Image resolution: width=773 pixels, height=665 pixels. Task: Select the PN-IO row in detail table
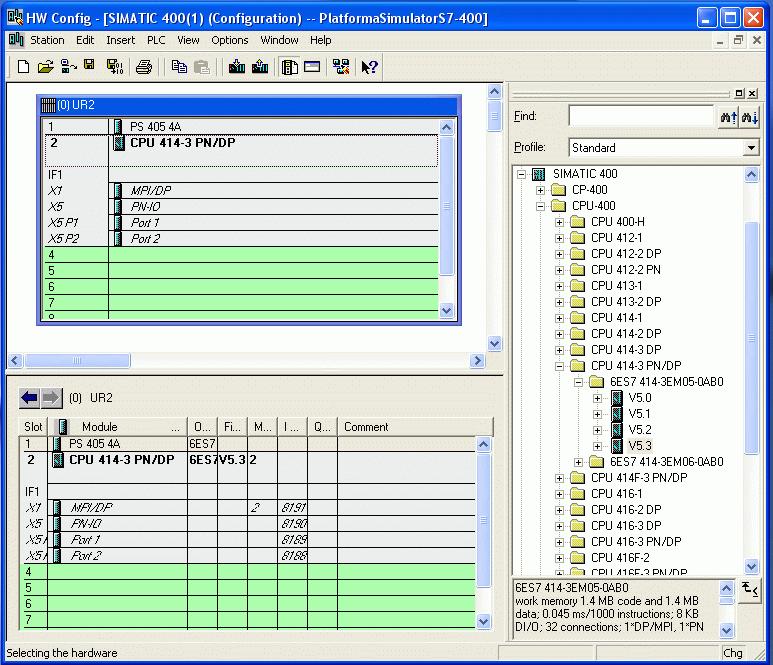pyautogui.click(x=247, y=524)
